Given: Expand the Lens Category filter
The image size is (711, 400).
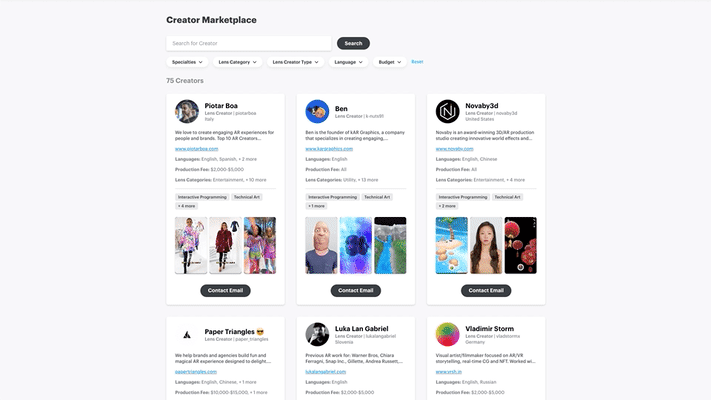Looking at the screenshot, I should 238,62.
